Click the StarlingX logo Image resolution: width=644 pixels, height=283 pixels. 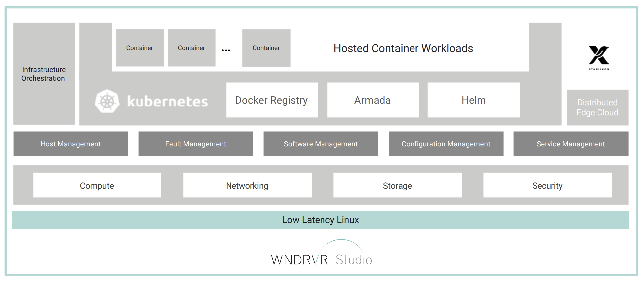click(599, 58)
